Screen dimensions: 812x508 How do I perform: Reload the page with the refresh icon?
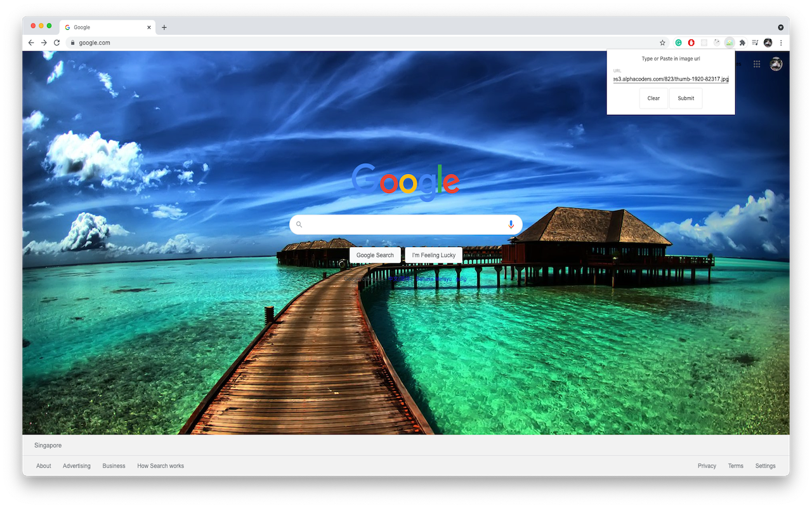click(56, 43)
